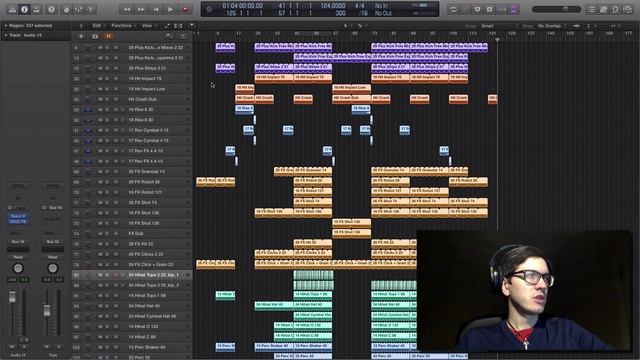Image resolution: width=640 pixels, height=360 pixels.
Task: Go to beginning with transport button
Action: 156,9
